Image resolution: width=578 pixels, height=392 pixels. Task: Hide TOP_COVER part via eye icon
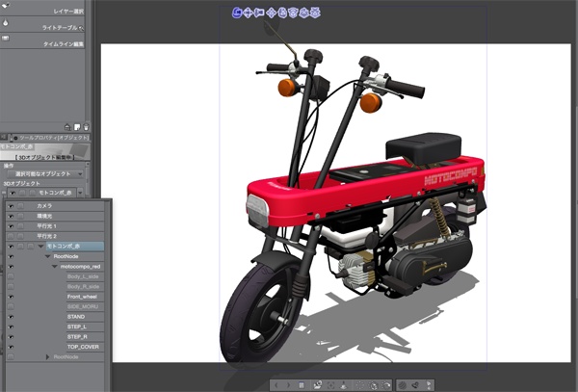tap(11, 347)
